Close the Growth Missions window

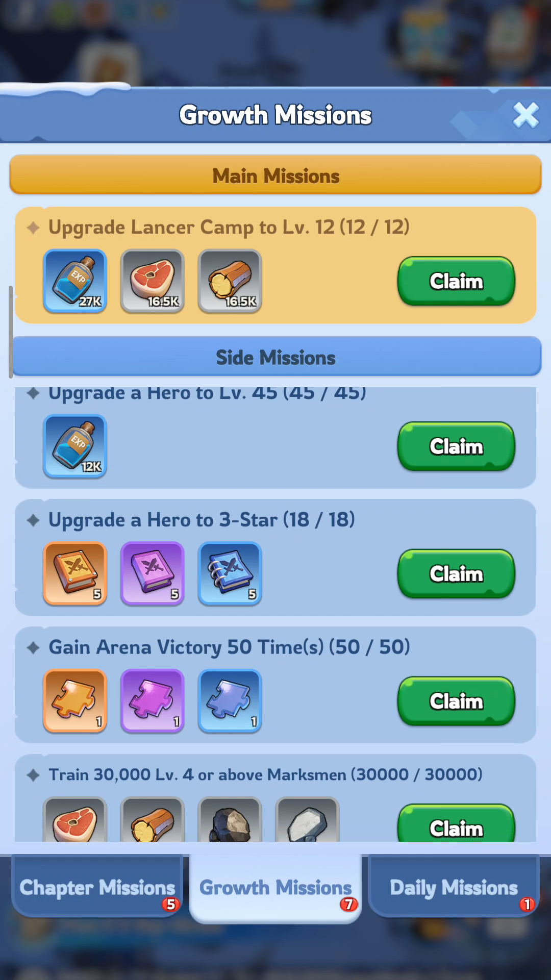pyautogui.click(x=525, y=115)
